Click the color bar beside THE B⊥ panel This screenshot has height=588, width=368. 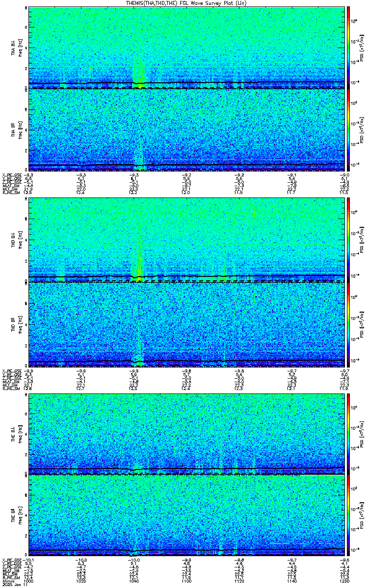[x=348, y=434]
